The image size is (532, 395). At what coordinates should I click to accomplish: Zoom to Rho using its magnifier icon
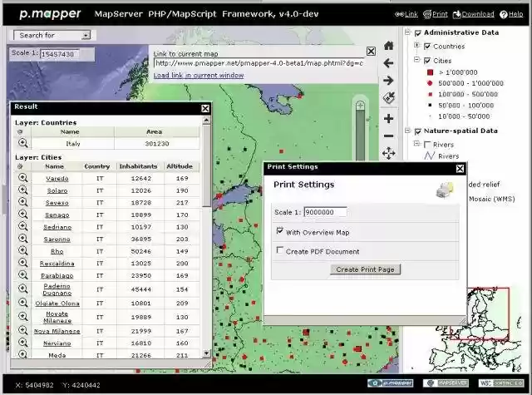coord(22,251)
